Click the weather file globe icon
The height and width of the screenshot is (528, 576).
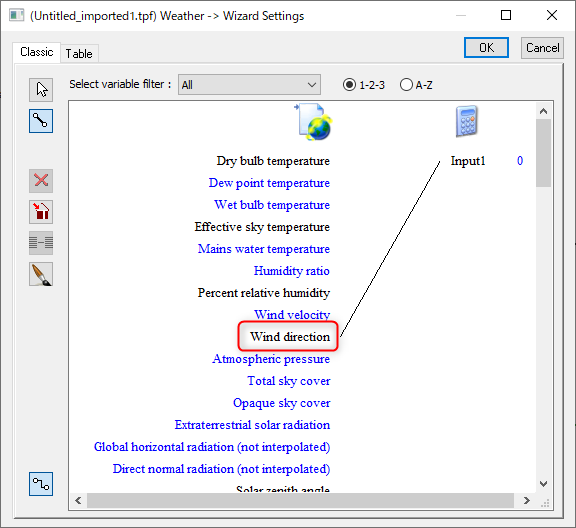[x=313, y=122]
